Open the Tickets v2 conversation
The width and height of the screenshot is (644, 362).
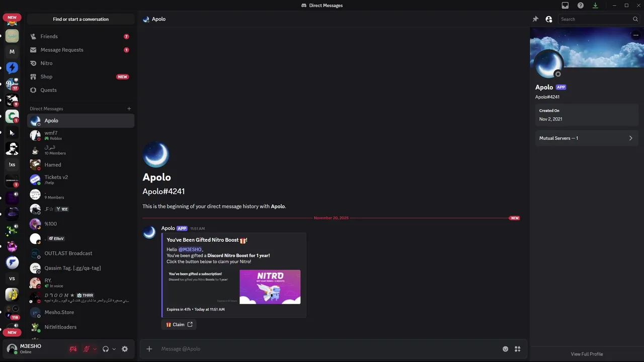click(80, 179)
